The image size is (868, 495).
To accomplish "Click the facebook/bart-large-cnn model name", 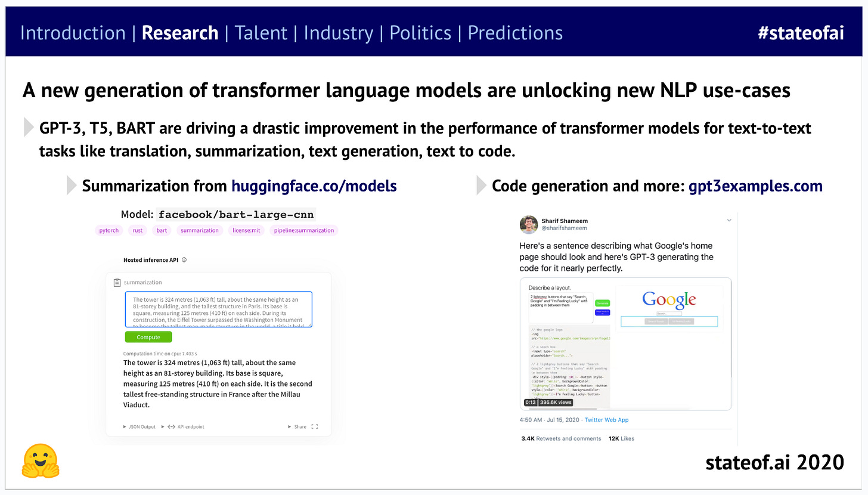I will point(237,215).
